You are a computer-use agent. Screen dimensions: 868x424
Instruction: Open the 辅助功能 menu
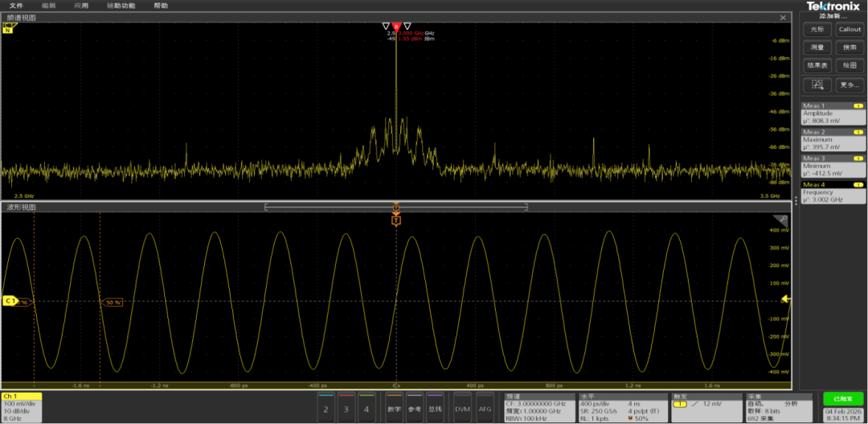point(121,6)
